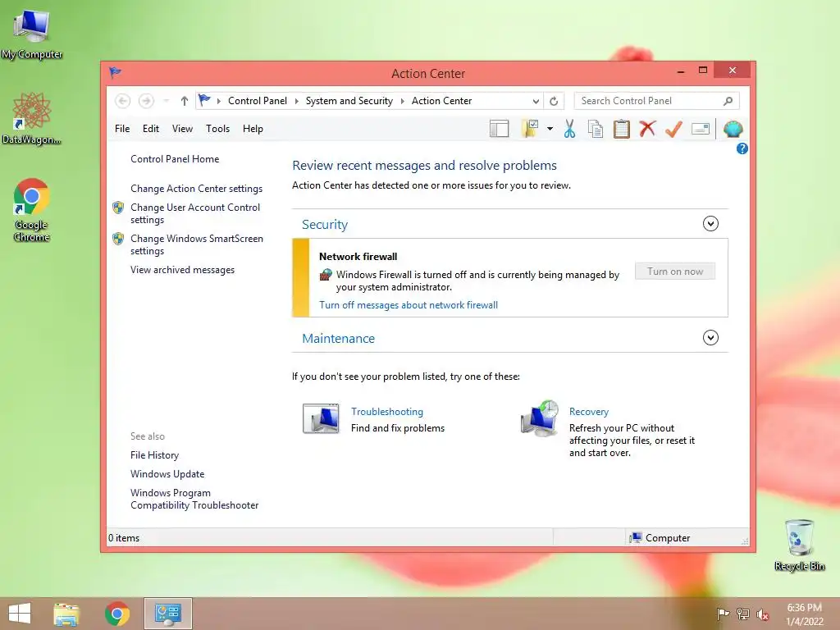Select Google Chrome desktop shortcut
Viewport: 840px width, 630px height.
point(32,210)
